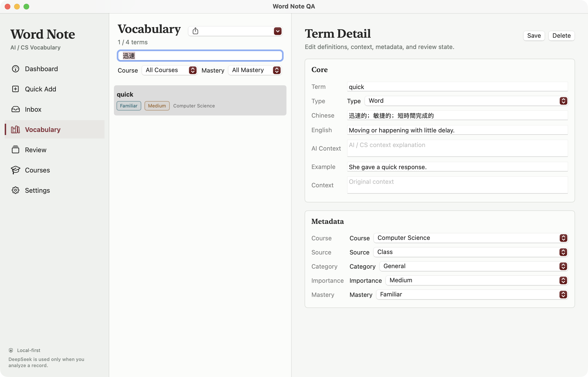Click the Courses graduation cap icon

click(x=15, y=170)
